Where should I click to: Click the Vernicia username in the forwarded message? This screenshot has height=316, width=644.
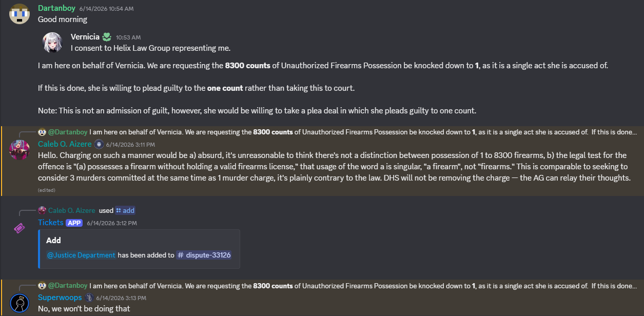pyautogui.click(x=85, y=37)
